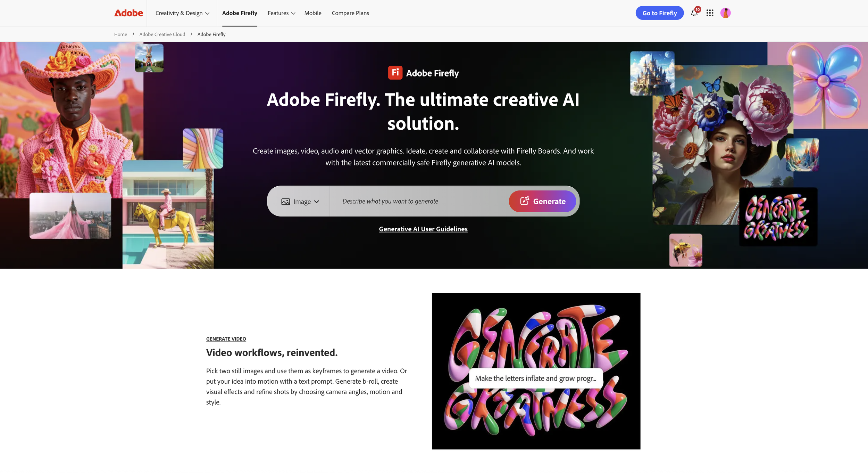Open the Image type dropdown chevron
Viewport: 868px width, 473px height.
click(316, 202)
